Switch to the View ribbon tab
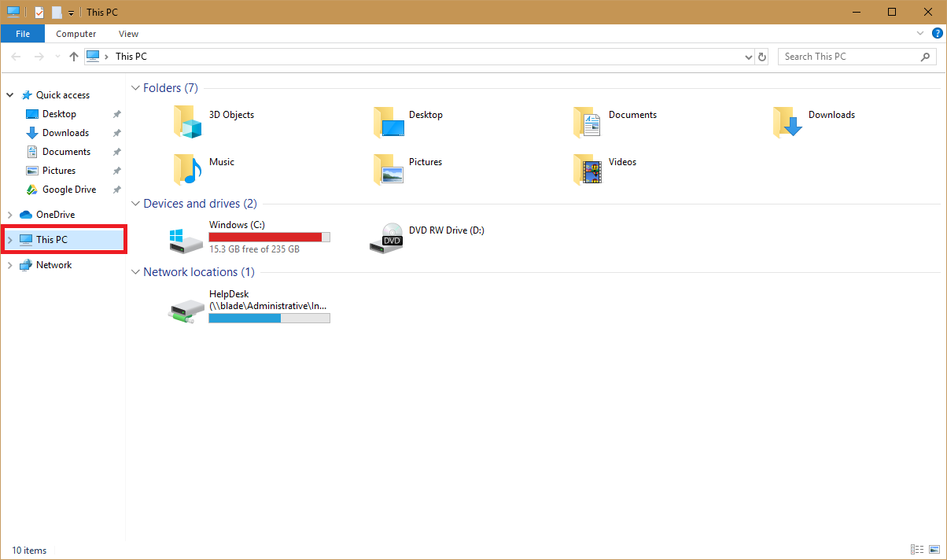The image size is (947, 560). (128, 34)
